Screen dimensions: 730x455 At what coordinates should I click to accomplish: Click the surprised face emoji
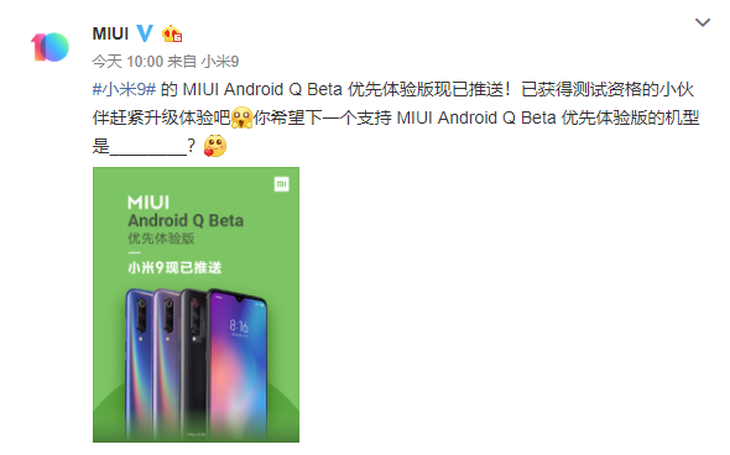click(x=242, y=117)
